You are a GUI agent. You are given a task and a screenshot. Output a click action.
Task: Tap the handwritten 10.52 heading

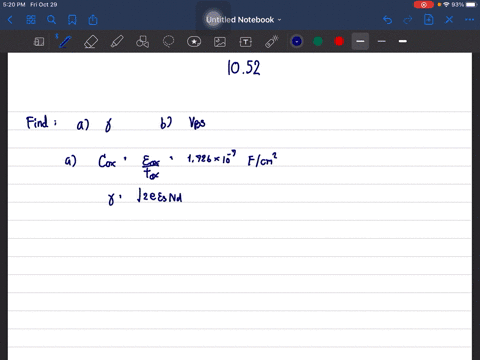click(x=244, y=68)
